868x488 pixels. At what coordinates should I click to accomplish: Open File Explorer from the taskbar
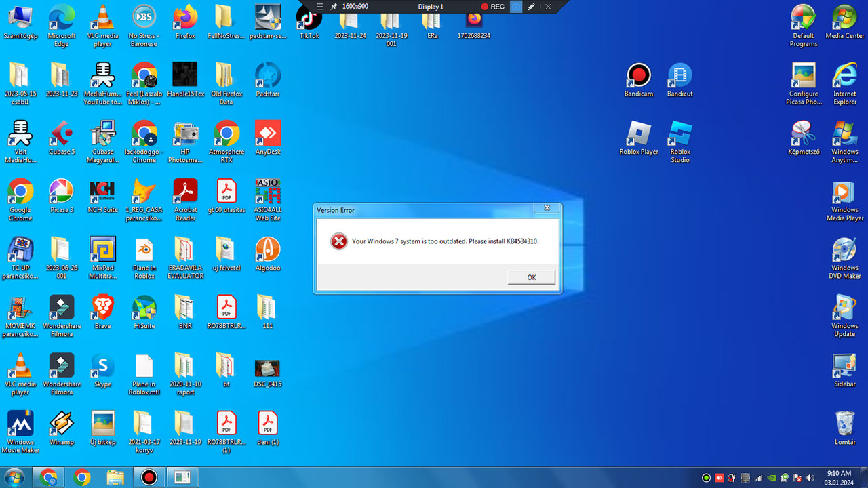(115, 477)
